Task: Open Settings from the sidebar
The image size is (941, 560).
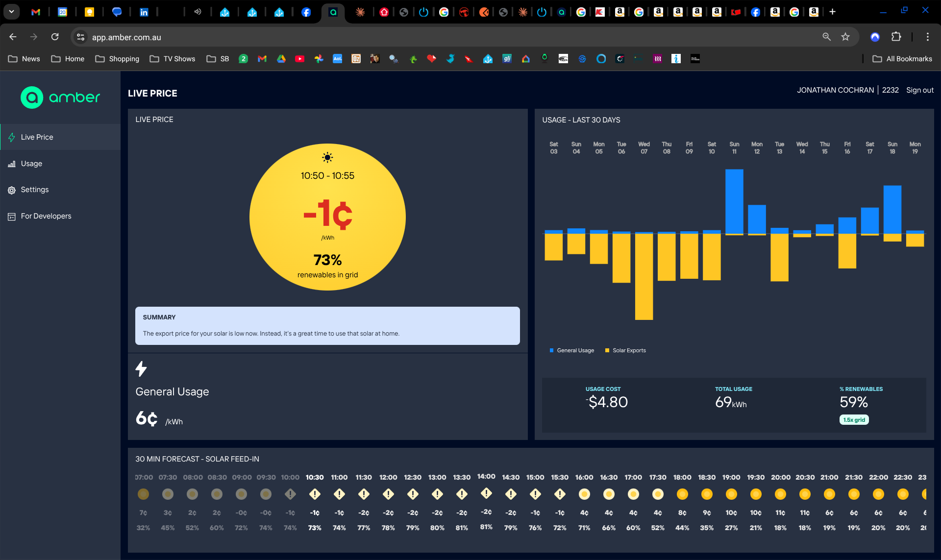Action: point(35,190)
